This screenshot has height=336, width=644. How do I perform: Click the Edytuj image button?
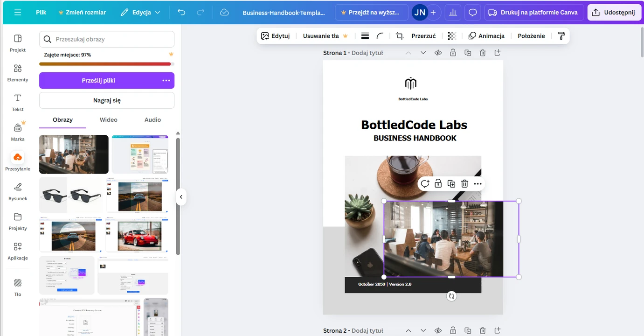tap(275, 36)
